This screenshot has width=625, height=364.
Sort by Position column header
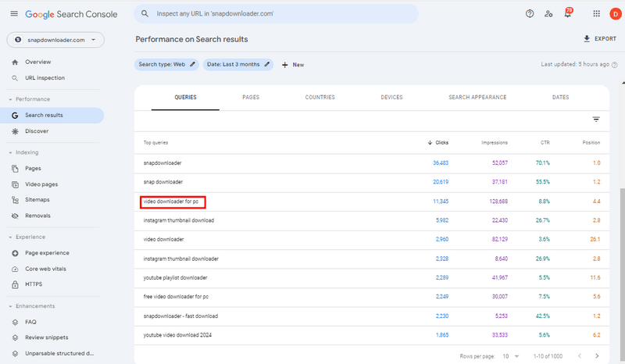pyautogui.click(x=591, y=142)
